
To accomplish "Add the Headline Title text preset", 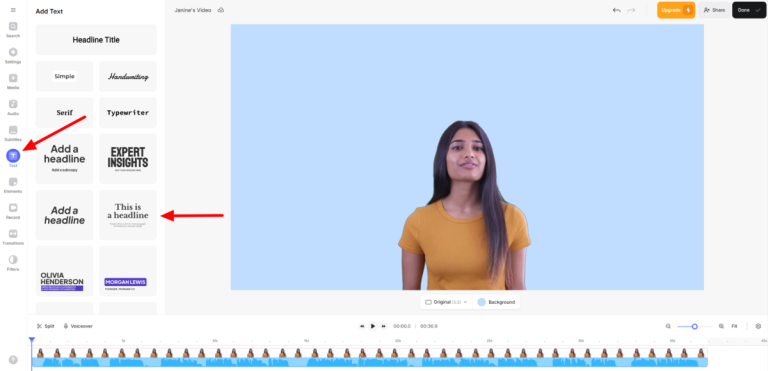I will click(96, 40).
